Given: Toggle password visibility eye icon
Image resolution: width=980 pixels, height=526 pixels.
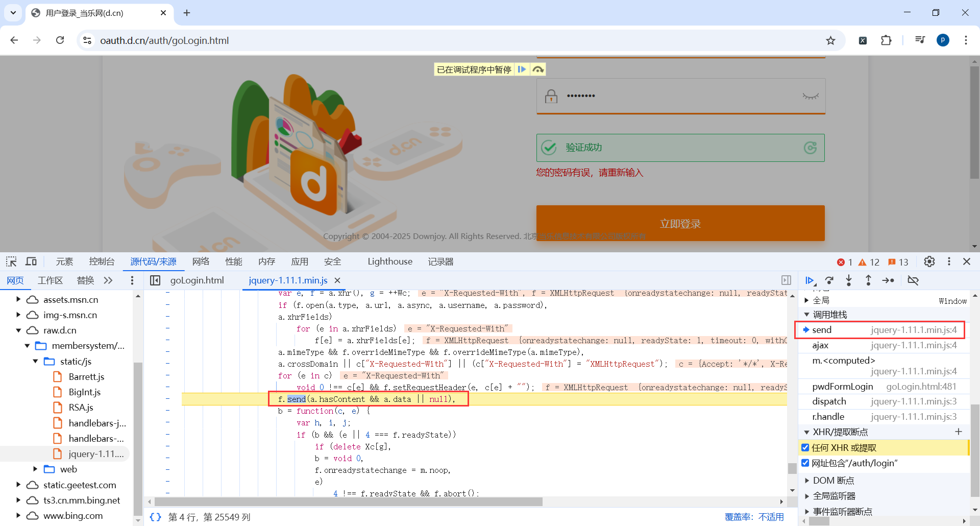Looking at the screenshot, I should [x=810, y=96].
